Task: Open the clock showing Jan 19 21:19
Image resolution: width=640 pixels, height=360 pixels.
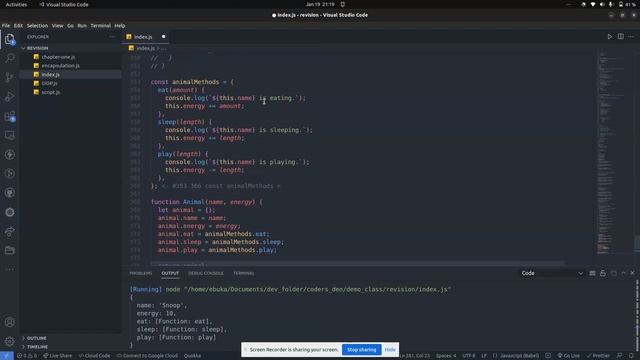Action: (320, 4)
